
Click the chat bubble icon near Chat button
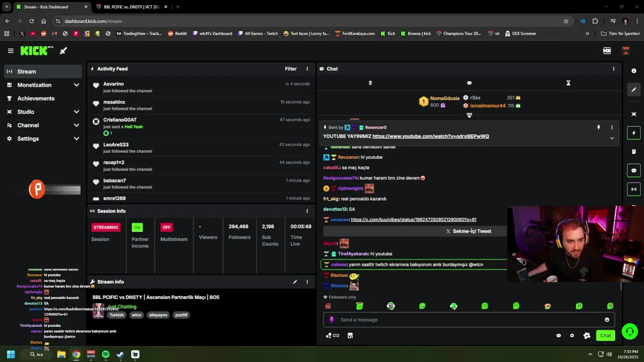click(558, 335)
